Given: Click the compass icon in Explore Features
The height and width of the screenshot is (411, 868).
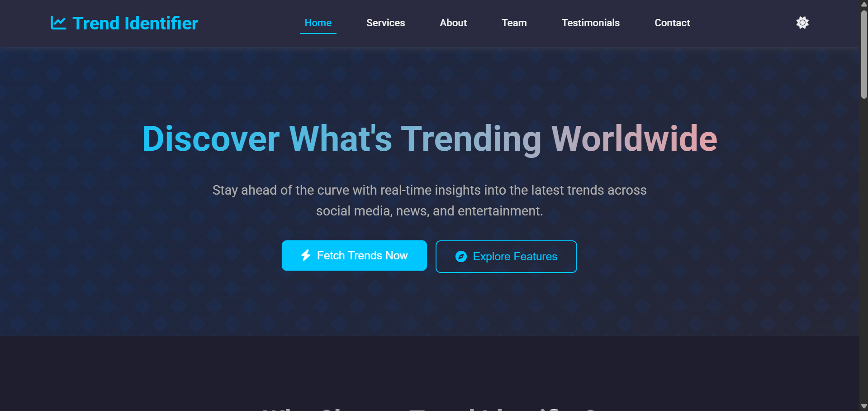Looking at the screenshot, I should pyautogui.click(x=461, y=257).
